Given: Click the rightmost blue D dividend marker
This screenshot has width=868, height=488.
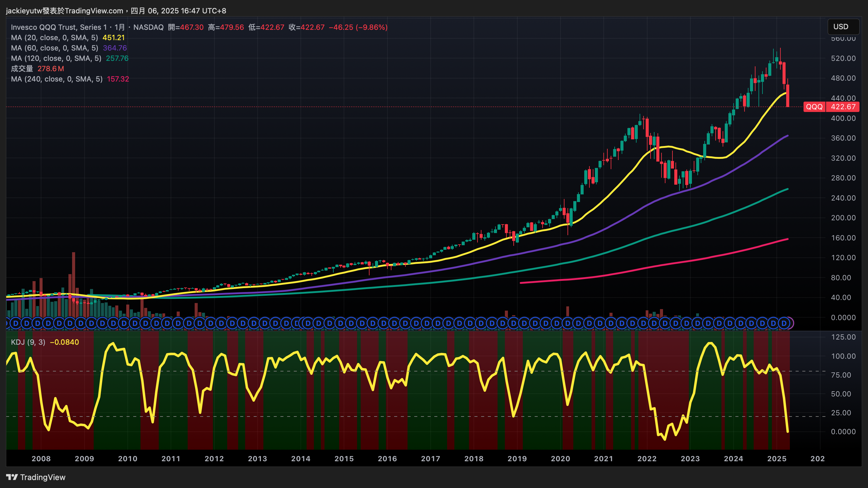Looking at the screenshot, I should 784,323.
